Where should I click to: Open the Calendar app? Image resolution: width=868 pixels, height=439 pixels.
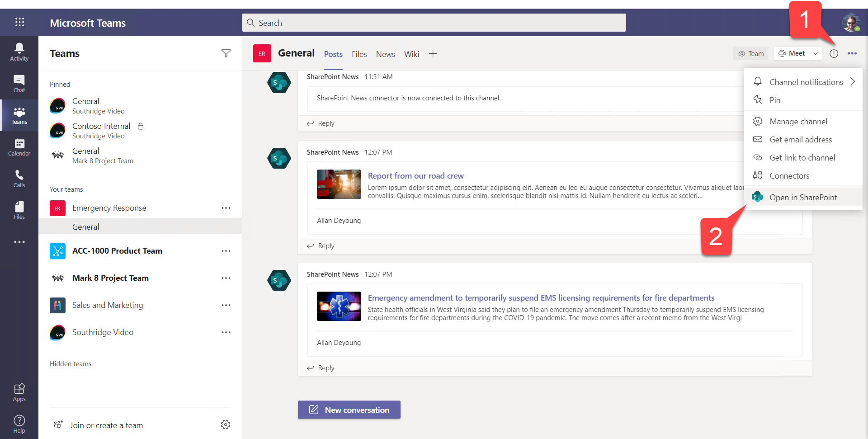(19, 147)
